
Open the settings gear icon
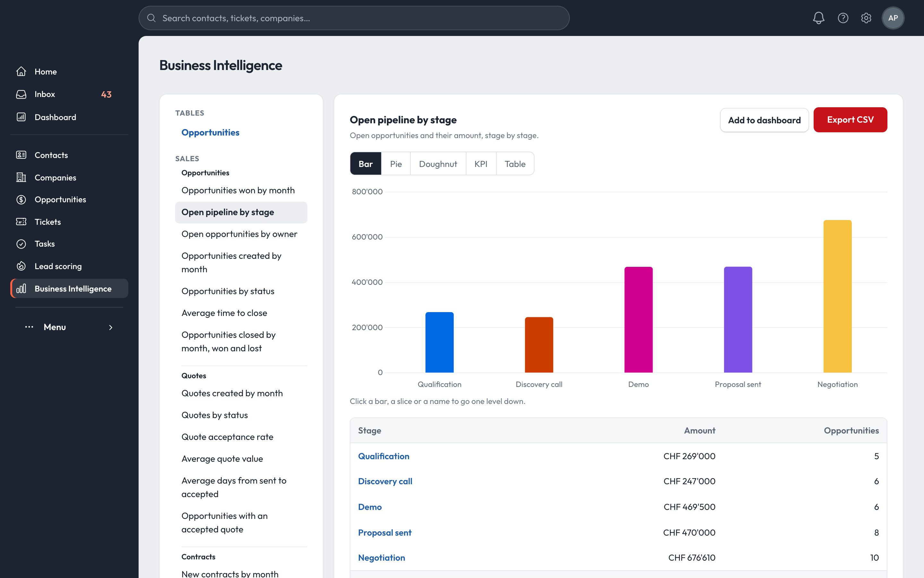coord(866,18)
